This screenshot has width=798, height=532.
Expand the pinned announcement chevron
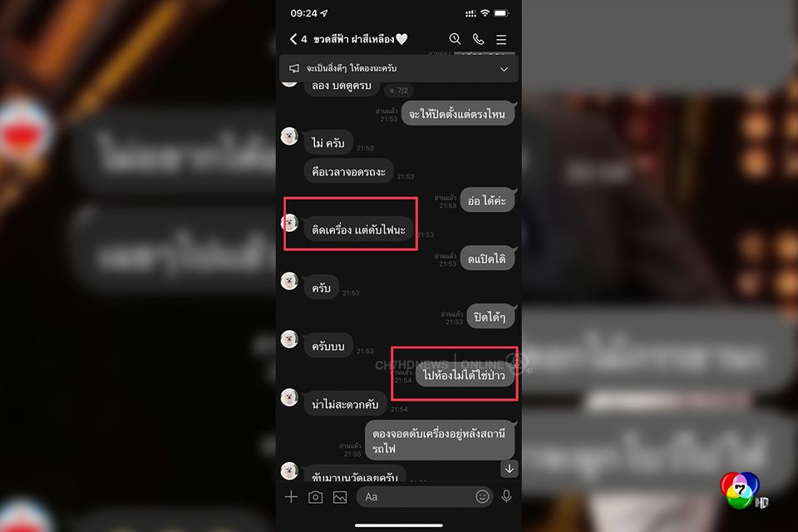(504, 69)
